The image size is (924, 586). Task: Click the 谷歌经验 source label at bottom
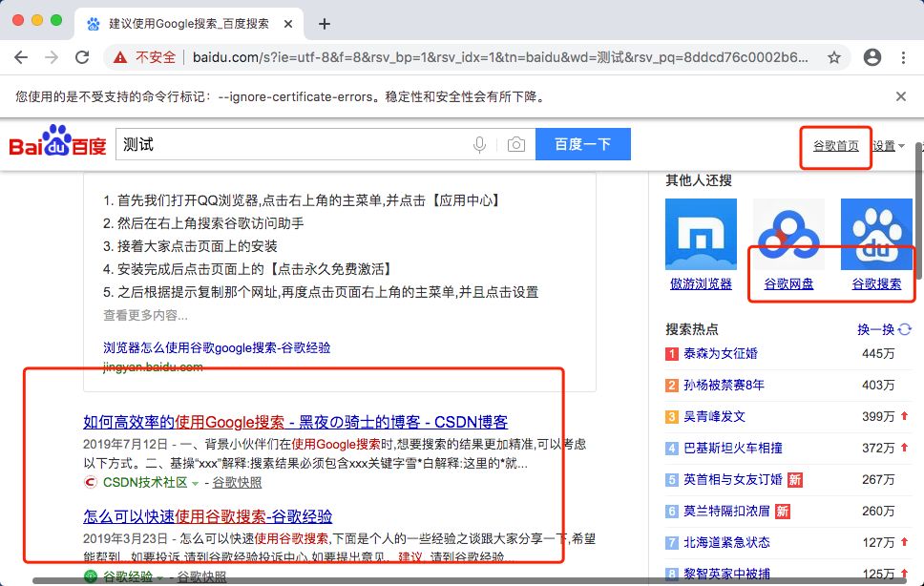pyautogui.click(x=128, y=576)
